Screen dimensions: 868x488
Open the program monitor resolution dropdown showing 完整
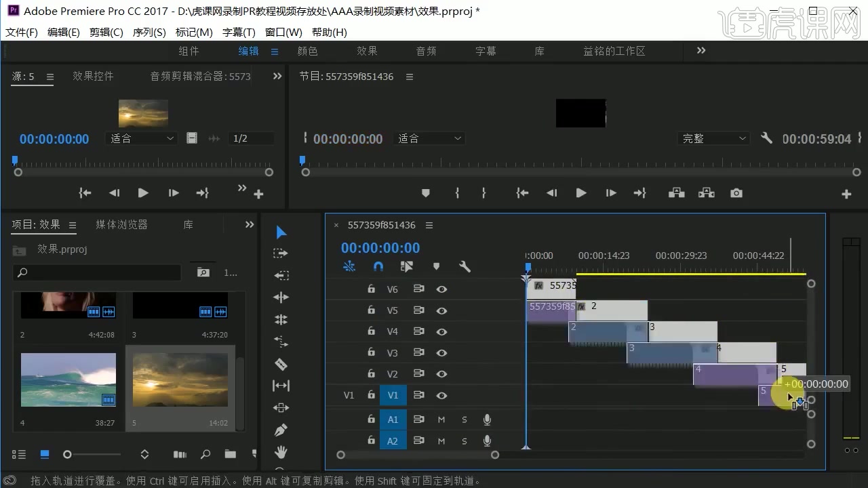(713, 138)
